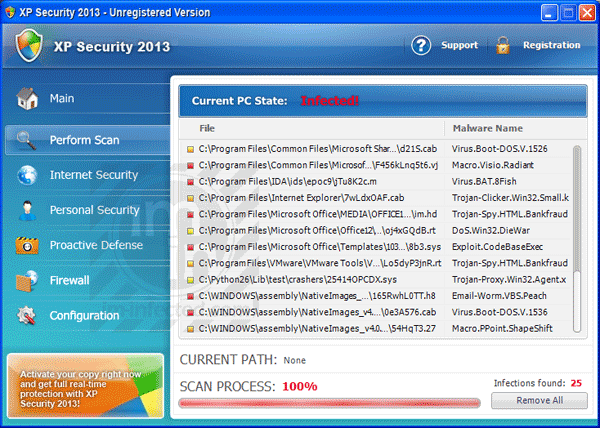Select the C:\Python26\Lib\test\crashers file path

pyautogui.click(x=297, y=280)
